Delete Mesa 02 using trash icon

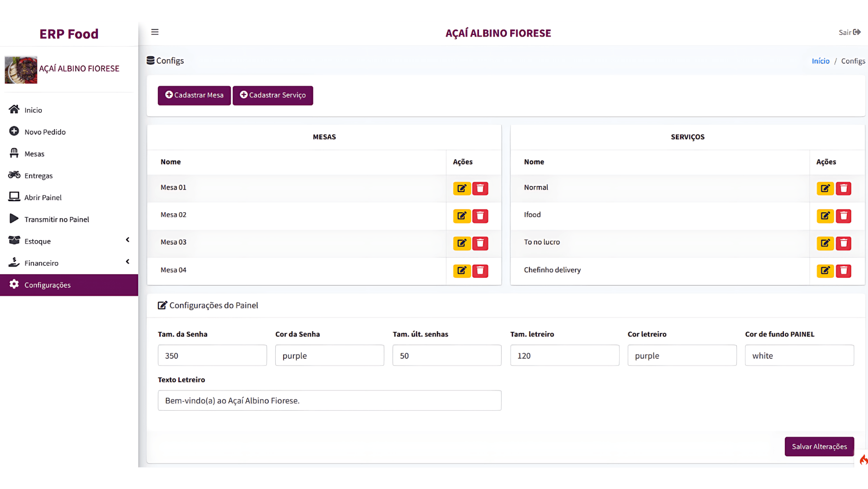tap(480, 216)
